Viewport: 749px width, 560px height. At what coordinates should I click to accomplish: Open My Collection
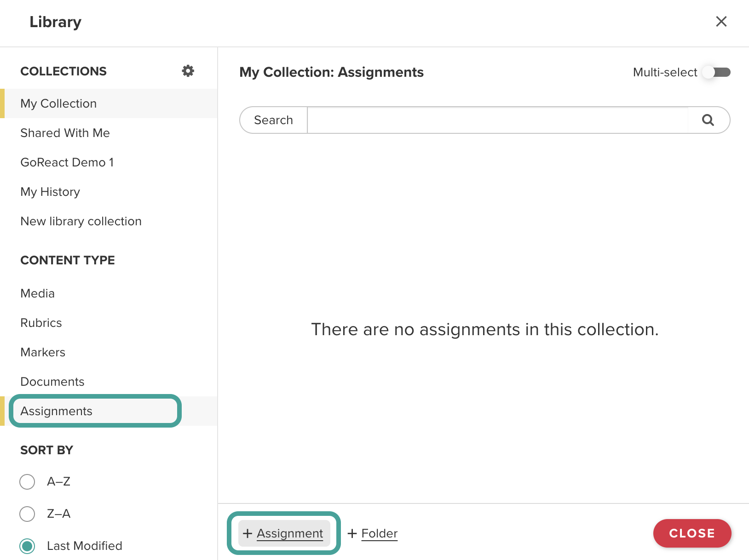tap(109, 103)
